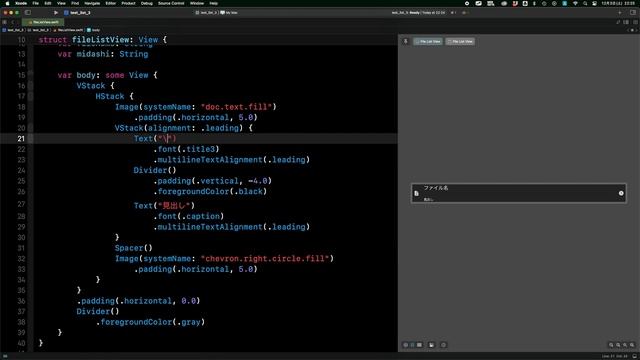
Task: Choose the My Mac run destination
Action: pos(229,13)
